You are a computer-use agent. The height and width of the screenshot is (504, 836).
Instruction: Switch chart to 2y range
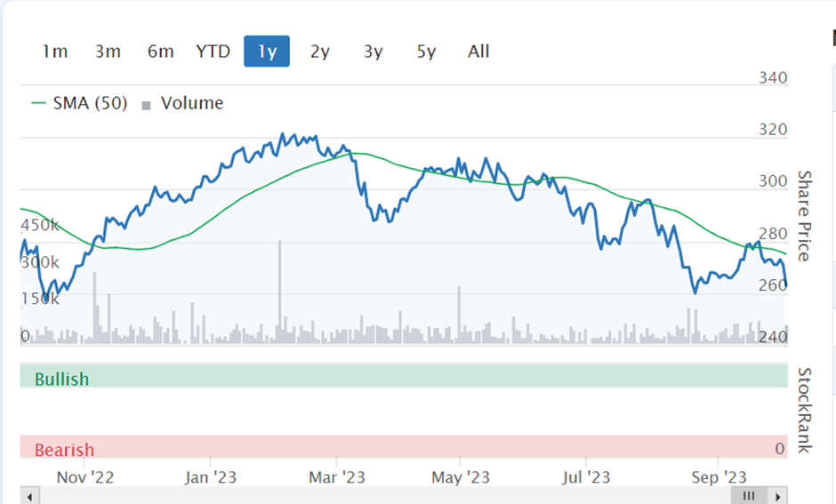click(320, 52)
